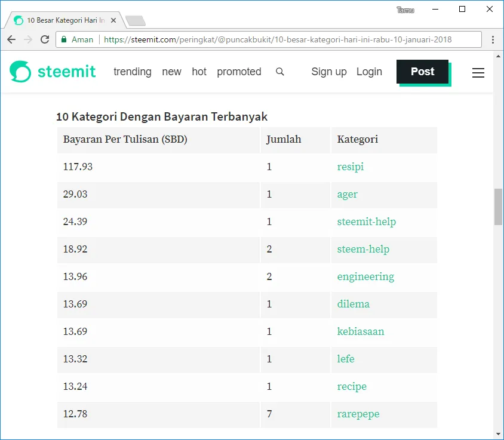Select the 24.39 payout value

tap(75, 221)
